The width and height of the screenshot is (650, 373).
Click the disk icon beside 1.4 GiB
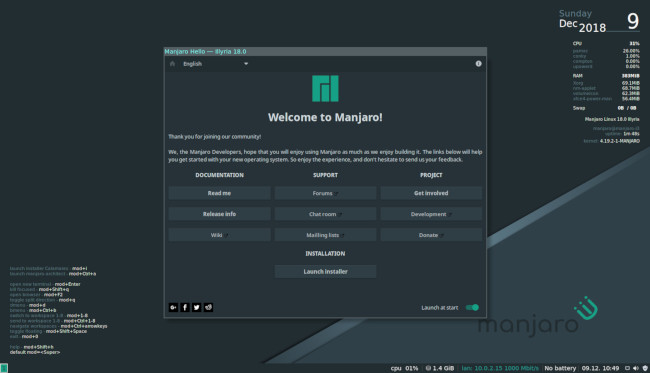(428, 368)
